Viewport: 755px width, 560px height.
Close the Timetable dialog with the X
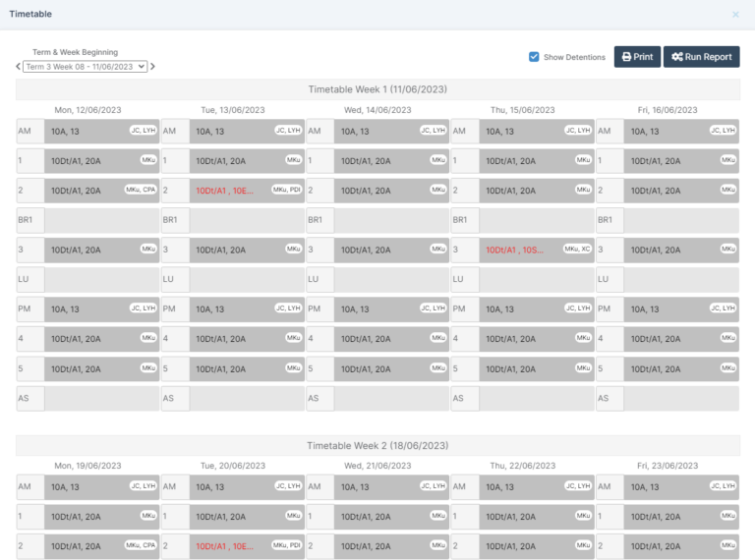(735, 15)
